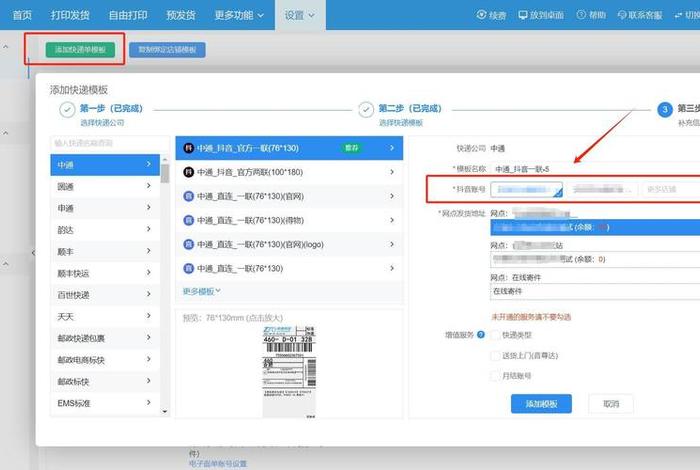Edit the 模板名称 field 中通_抖音一联-5
Image resolution: width=700 pixels, height=470 pixels.
coord(596,169)
